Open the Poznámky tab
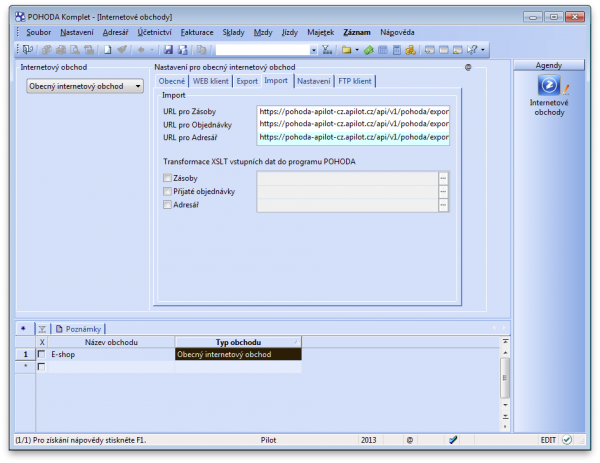The width and height of the screenshot is (600, 463). pos(78,329)
